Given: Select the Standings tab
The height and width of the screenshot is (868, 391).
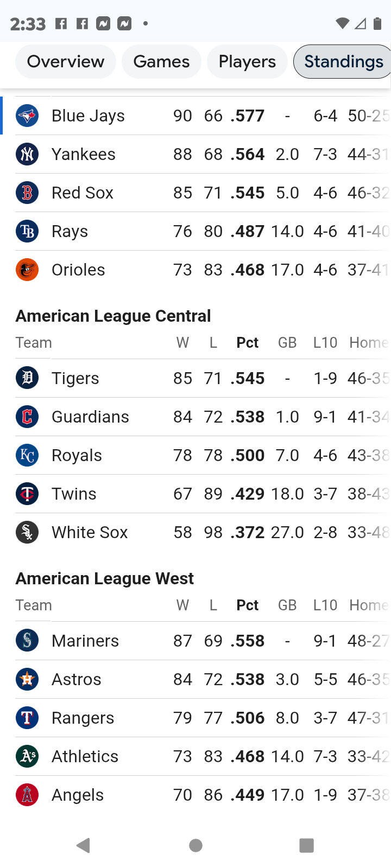Looking at the screenshot, I should click(343, 61).
